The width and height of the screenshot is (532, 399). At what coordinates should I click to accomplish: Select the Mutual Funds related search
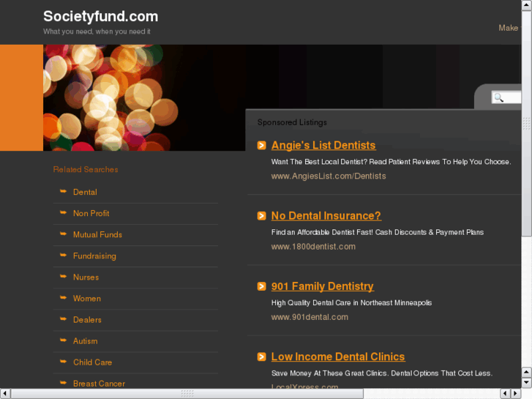point(97,235)
